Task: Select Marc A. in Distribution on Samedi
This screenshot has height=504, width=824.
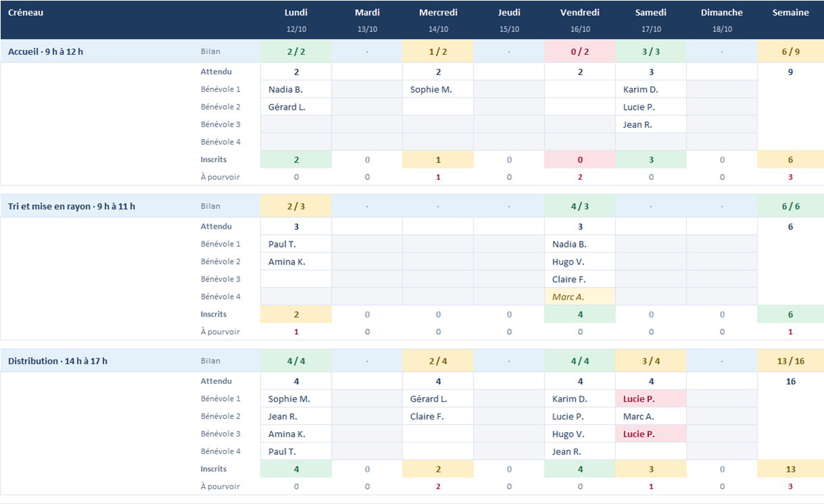Action: tap(651, 417)
